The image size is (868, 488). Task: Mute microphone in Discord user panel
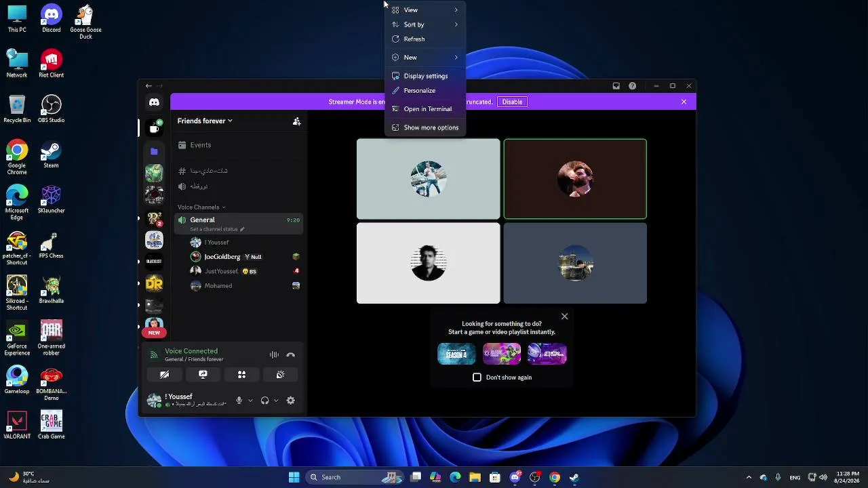tap(239, 401)
